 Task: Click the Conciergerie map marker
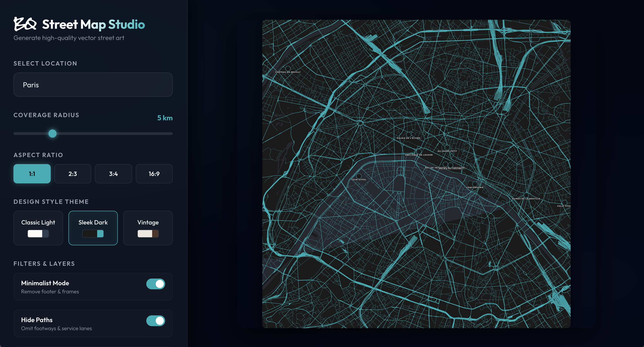tap(475, 184)
